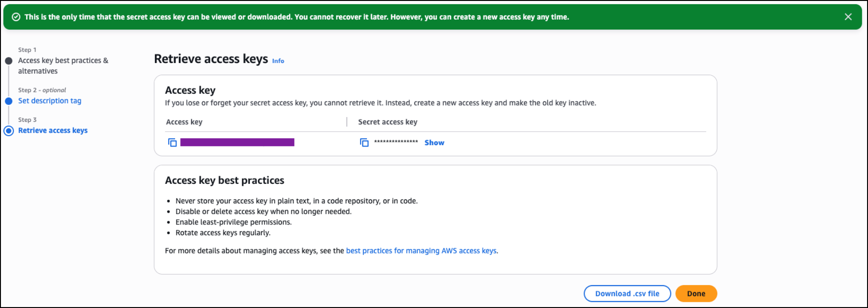Show the hidden secret access key

(434, 143)
